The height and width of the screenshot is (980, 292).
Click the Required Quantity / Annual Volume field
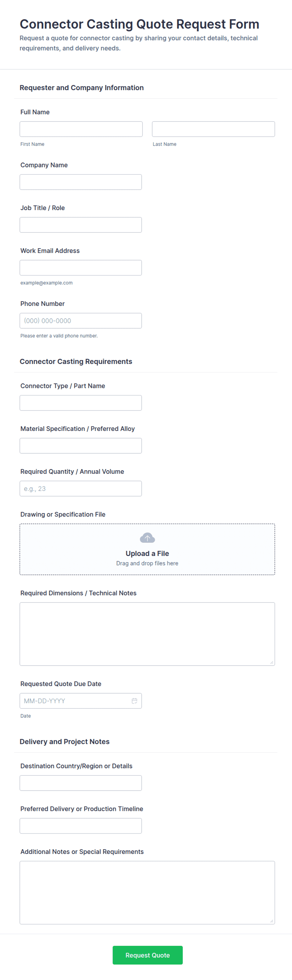pyautogui.click(x=81, y=488)
